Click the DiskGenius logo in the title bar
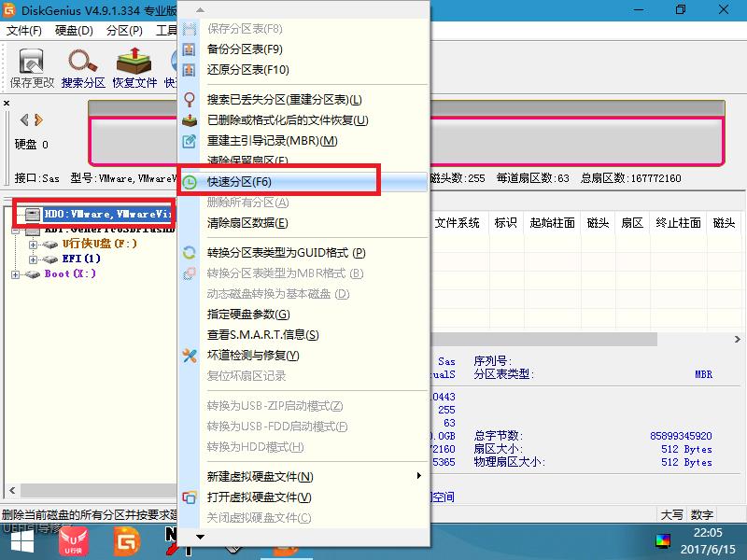Image resolution: width=747 pixels, height=560 pixels. (9, 9)
